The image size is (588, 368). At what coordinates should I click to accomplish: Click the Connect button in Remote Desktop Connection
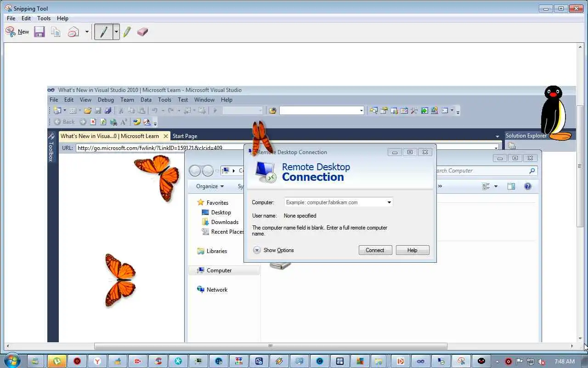(x=375, y=250)
